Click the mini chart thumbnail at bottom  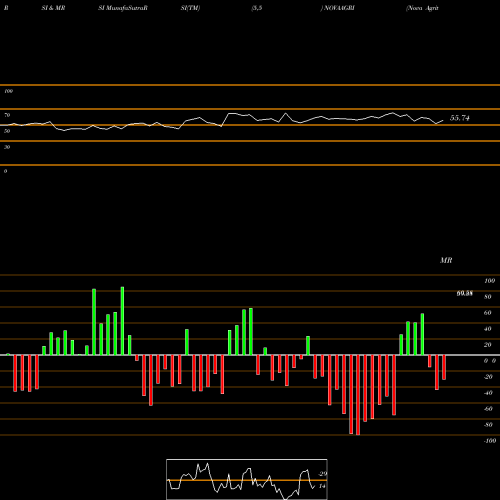tap(247, 479)
